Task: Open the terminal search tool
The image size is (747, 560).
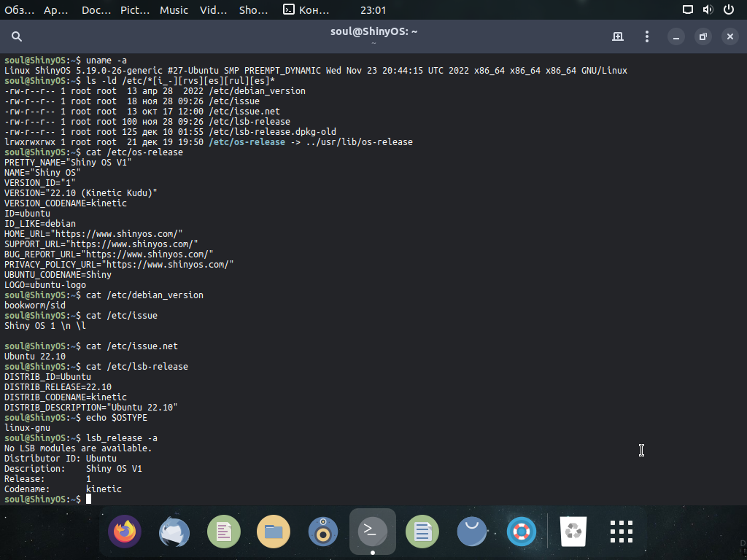Action: (17, 36)
